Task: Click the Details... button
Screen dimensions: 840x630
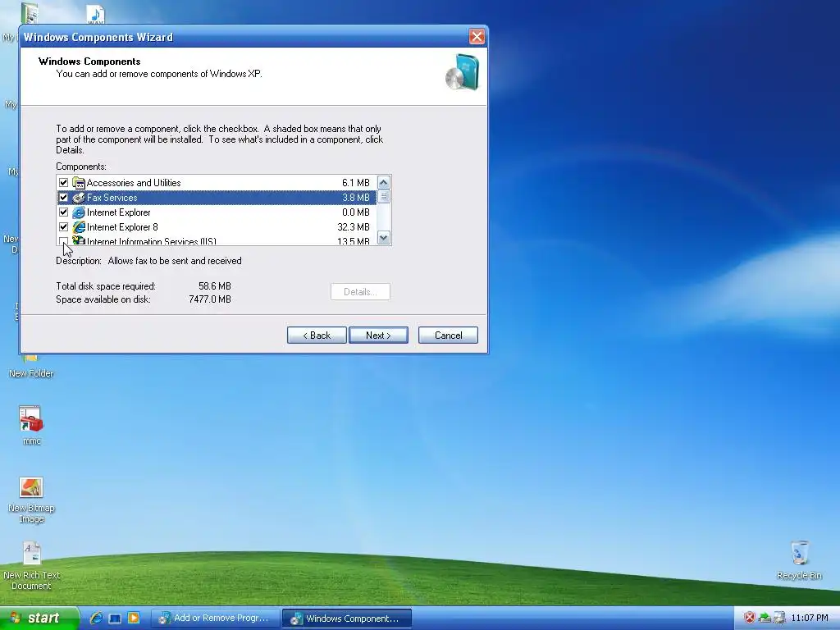Action: (x=360, y=292)
